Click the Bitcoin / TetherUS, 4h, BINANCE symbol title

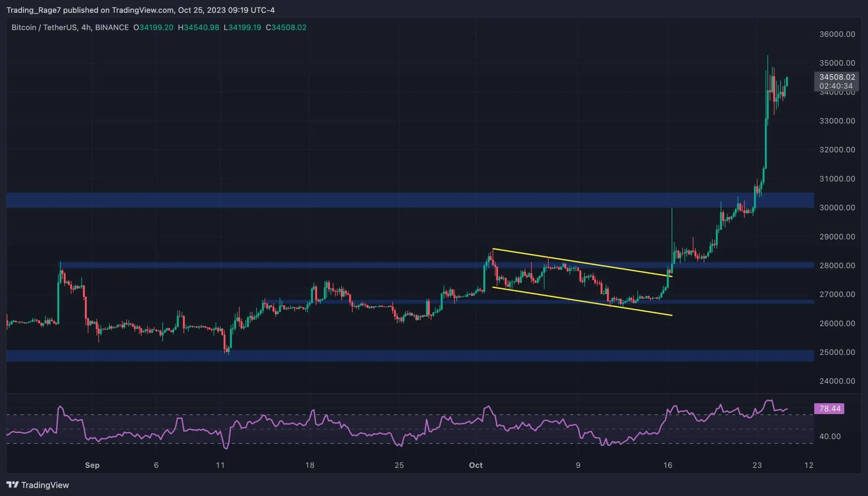coord(70,27)
